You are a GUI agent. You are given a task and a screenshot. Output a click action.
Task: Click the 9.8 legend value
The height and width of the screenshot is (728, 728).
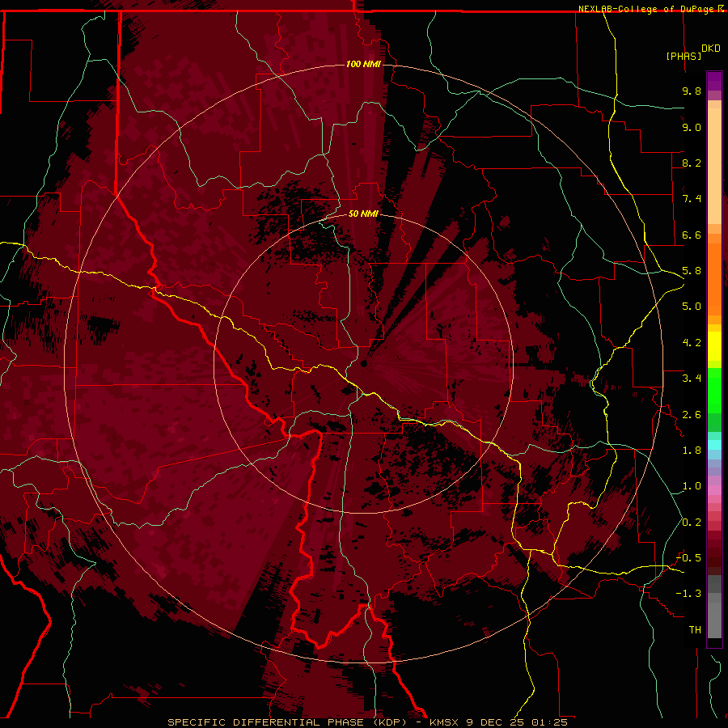coord(692,91)
